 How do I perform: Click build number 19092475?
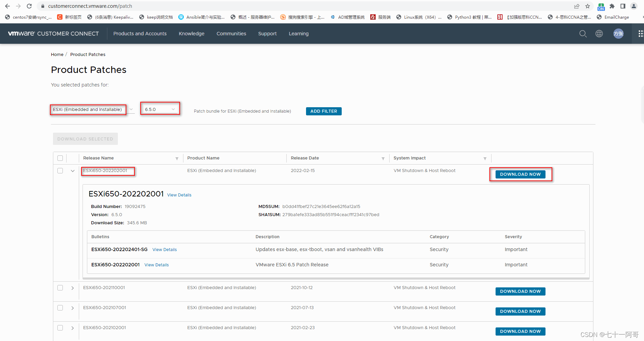pyautogui.click(x=135, y=207)
